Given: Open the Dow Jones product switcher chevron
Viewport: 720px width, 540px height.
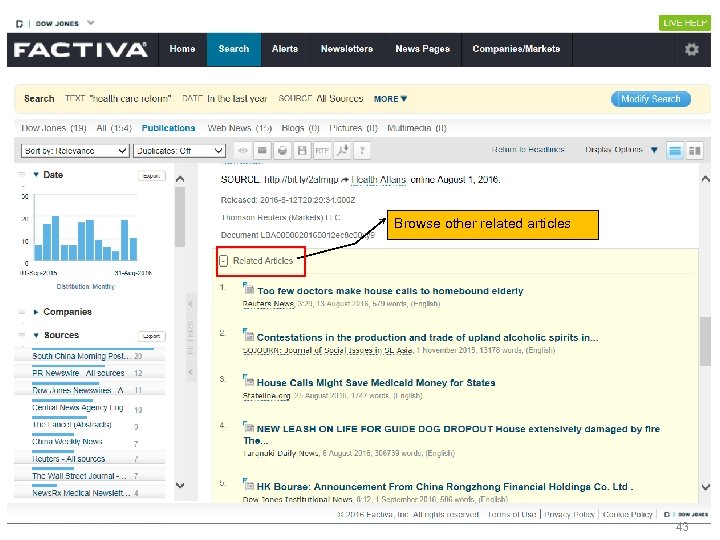Looking at the screenshot, I should (x=91, y=22).
